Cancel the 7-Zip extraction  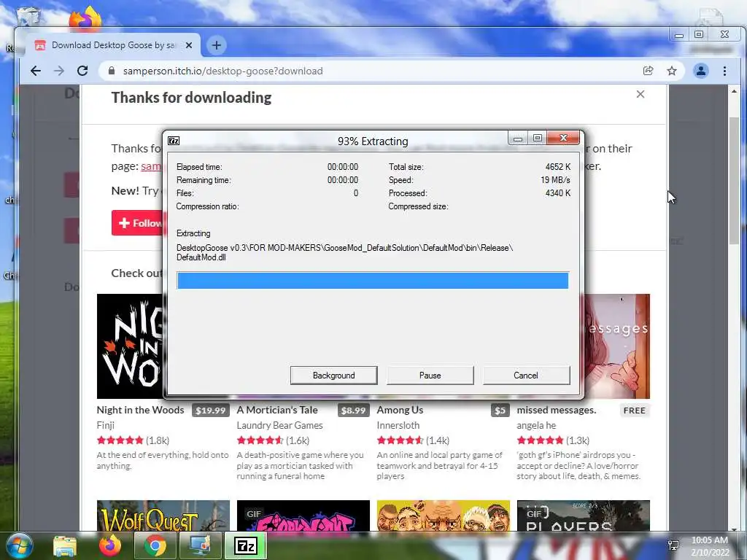click(x=526, y=376)
